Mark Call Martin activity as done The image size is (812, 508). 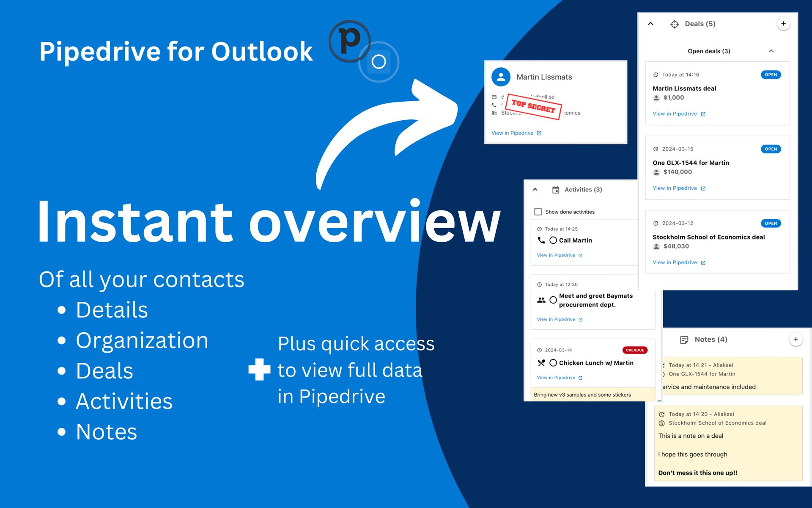point(553,240)
